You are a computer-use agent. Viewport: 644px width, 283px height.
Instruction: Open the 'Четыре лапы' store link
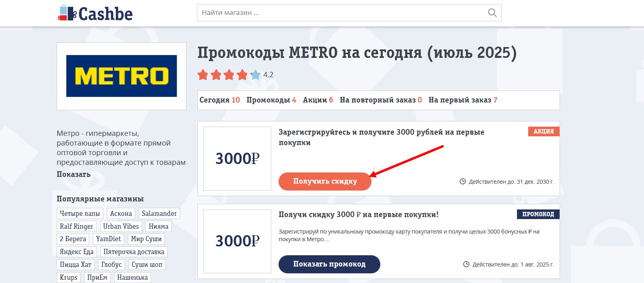coord(80,213)
